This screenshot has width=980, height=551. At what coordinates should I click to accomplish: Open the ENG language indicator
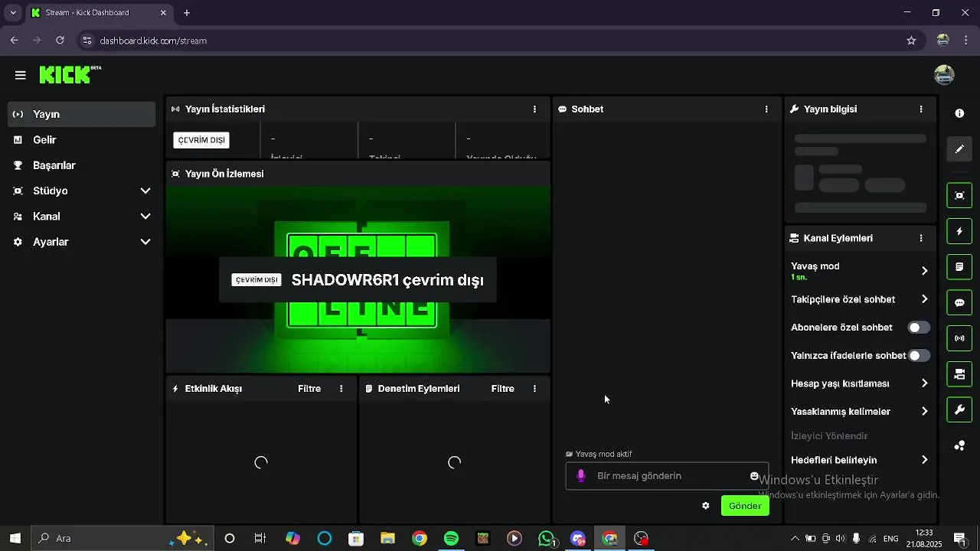891,539
